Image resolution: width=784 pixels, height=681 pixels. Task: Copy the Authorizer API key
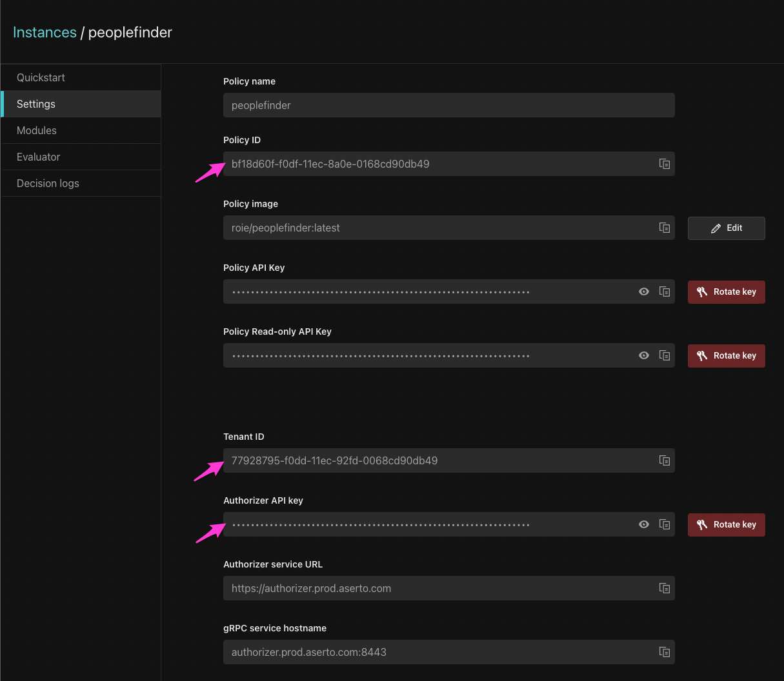(x=665, y=524)
